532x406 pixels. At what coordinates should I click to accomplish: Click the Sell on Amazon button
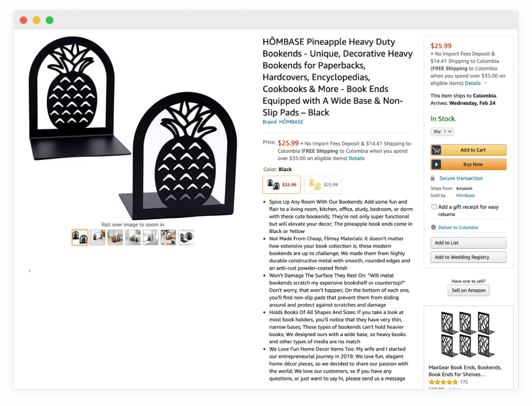pos(468,290)
